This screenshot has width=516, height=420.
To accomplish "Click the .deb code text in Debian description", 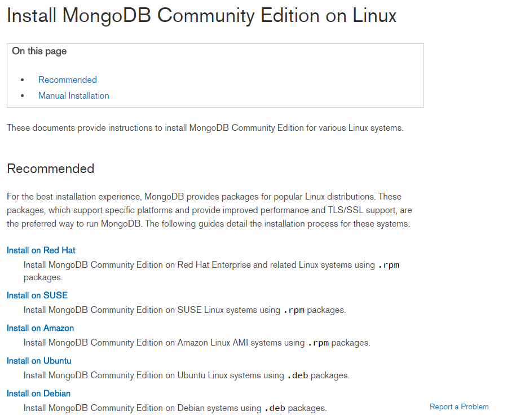I will tap(275, 408).
